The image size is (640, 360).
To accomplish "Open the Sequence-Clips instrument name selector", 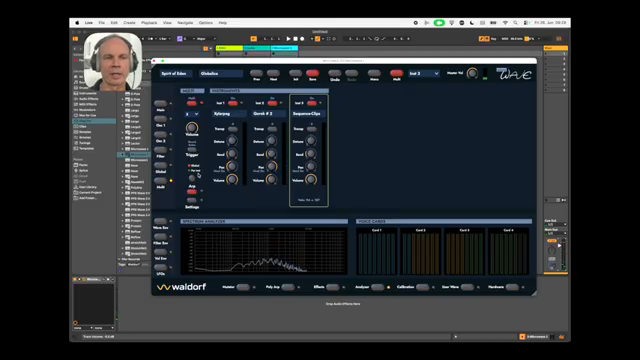I will [x=308, y=113].
